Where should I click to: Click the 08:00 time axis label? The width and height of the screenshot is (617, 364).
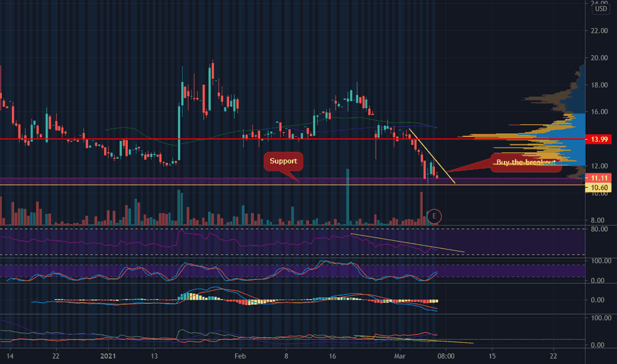pos(446,356)
